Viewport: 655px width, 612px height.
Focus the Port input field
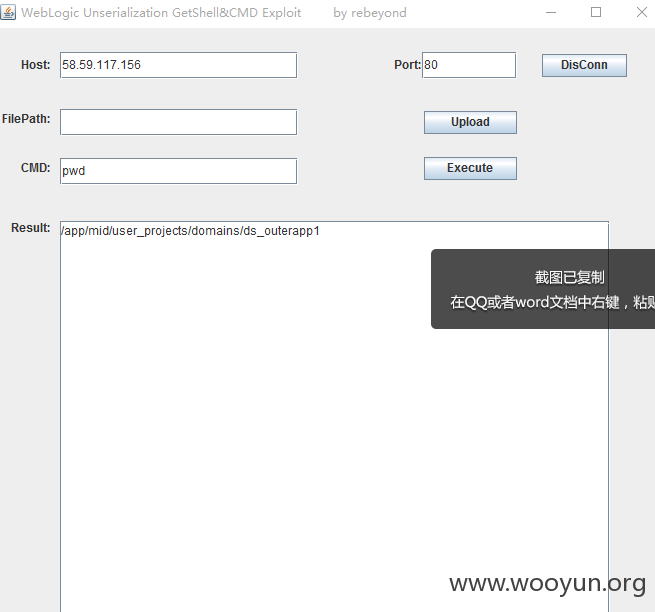[x=469, y=65]
